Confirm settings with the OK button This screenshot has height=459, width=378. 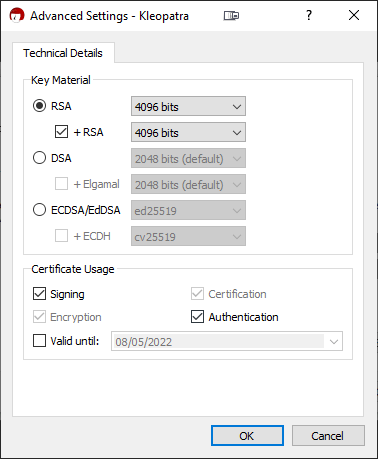(247, 436)
